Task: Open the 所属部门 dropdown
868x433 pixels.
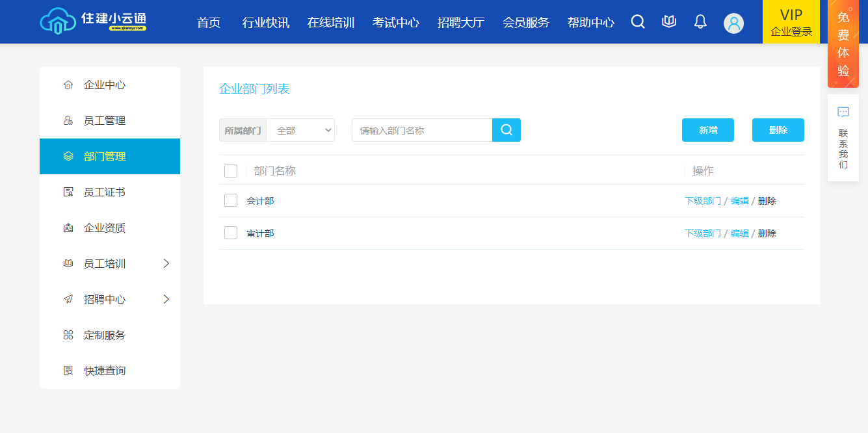Action: click(300, 130)
